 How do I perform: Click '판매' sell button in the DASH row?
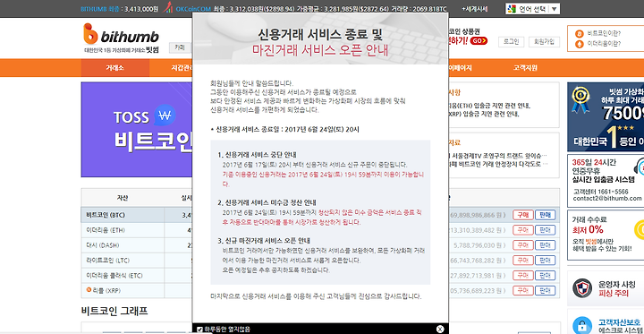coord(545,245)
